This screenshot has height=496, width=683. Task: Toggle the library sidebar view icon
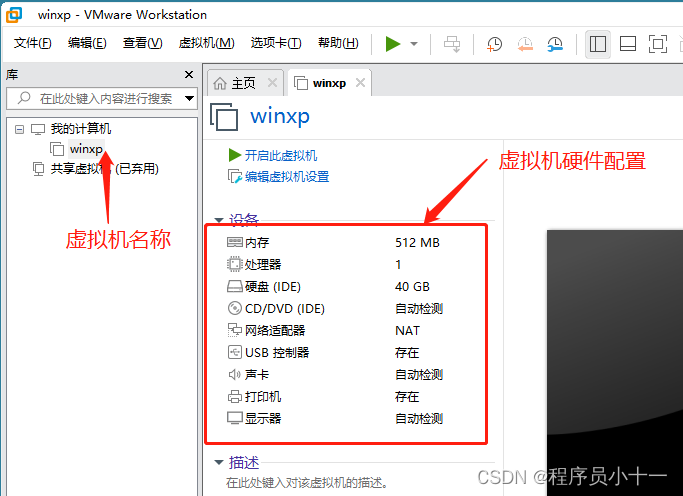[598, 44]
